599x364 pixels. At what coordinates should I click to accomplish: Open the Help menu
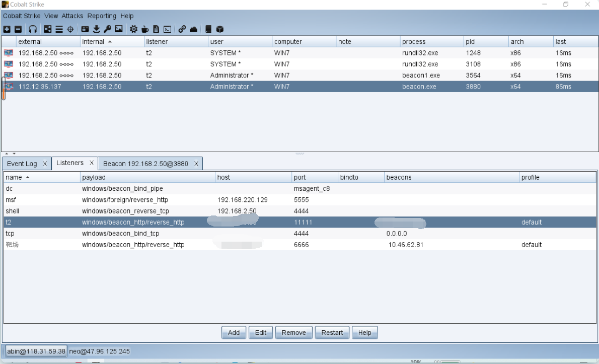pos(127,16)
